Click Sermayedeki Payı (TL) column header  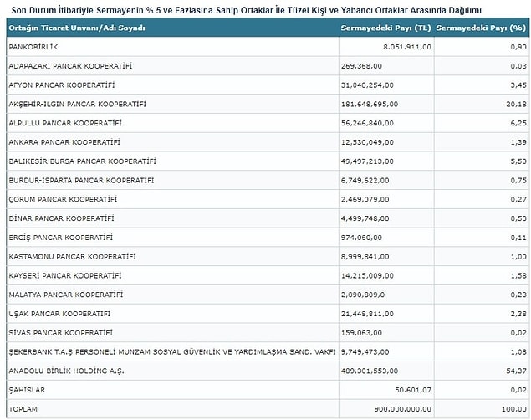(385, 28)
